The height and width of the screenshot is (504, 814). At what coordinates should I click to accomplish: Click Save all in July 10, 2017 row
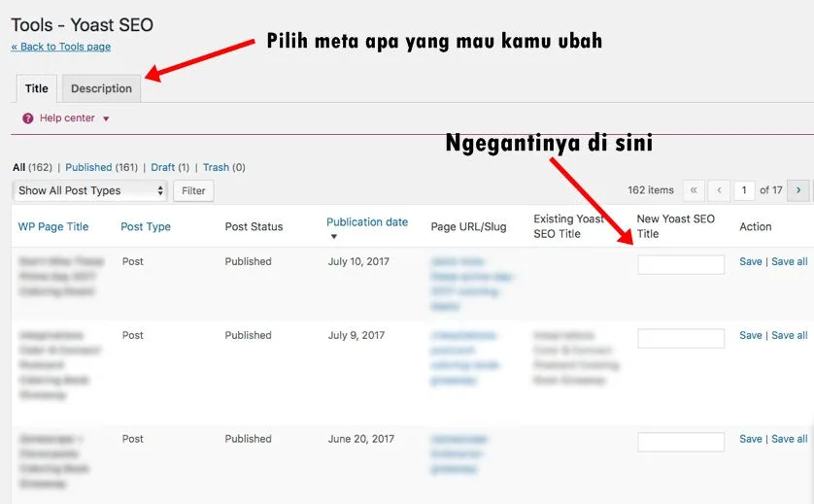tap(789, 261)
